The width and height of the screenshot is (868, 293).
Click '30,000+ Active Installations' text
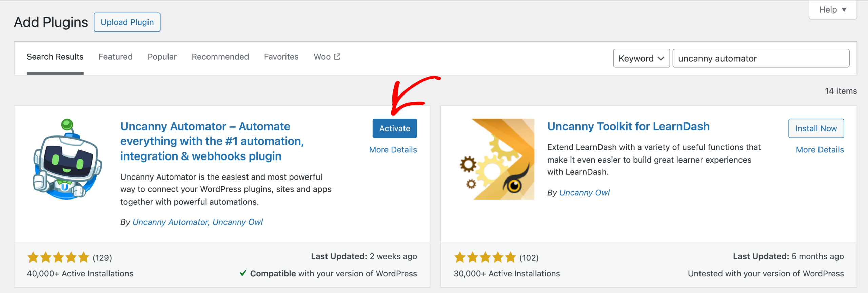[507, 273]
